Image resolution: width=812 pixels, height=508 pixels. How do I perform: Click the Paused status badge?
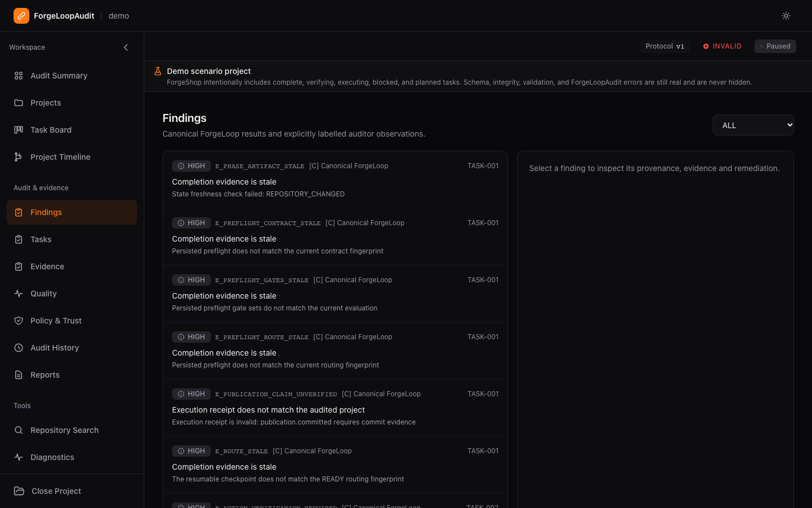pyautogui.click(x=775, y=46)
